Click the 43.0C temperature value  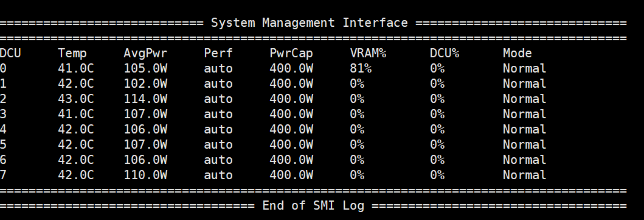click(76, 99)
